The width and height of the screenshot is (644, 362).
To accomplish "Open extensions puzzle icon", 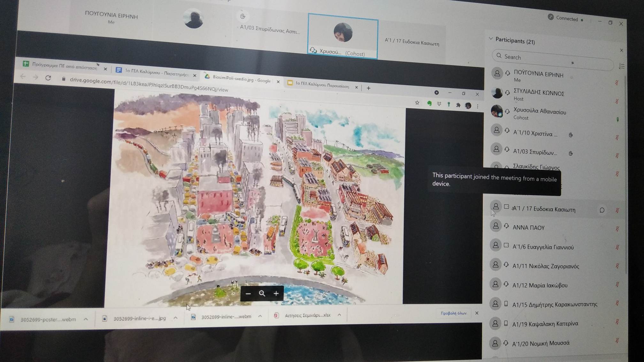I will click(x=458, y=105).
